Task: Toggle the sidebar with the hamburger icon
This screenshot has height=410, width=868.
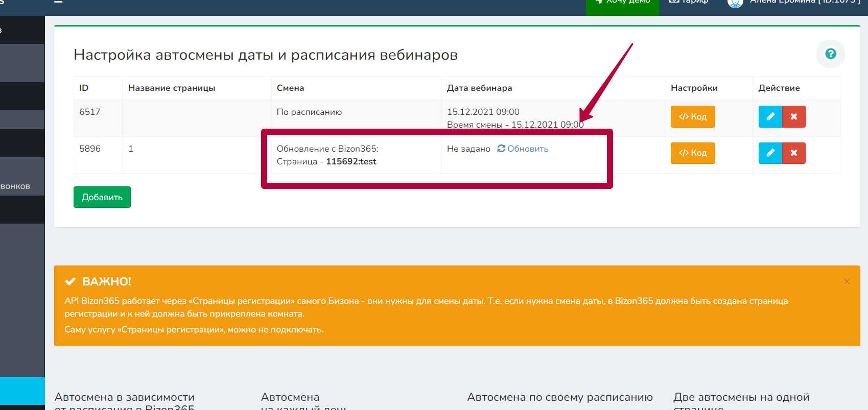Action: point(58,2)
